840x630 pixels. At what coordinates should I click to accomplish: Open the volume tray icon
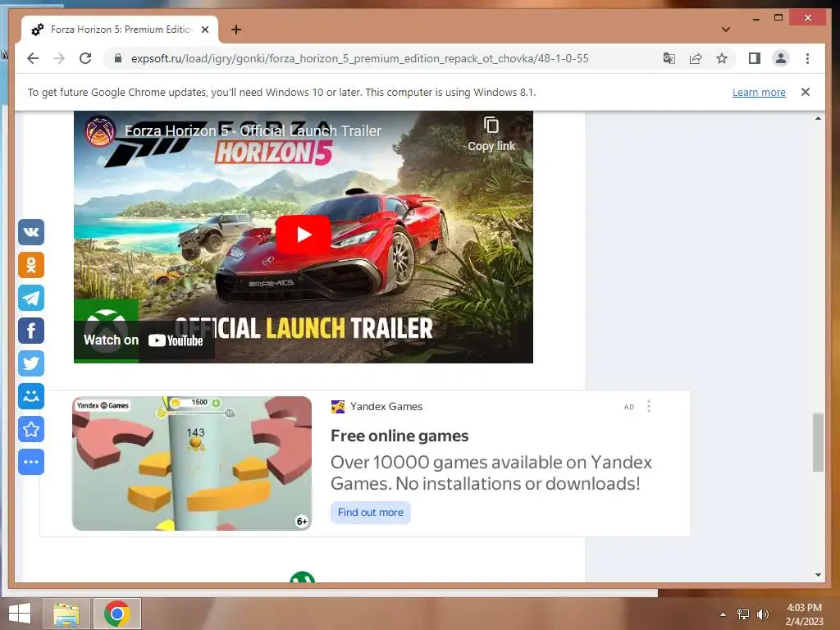(762, 614)
